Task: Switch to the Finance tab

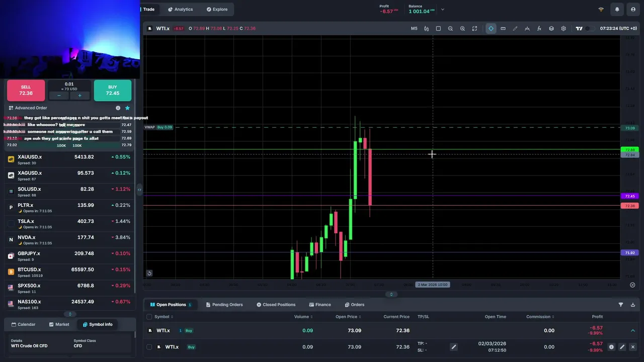Action: click(x=320, y=305)
